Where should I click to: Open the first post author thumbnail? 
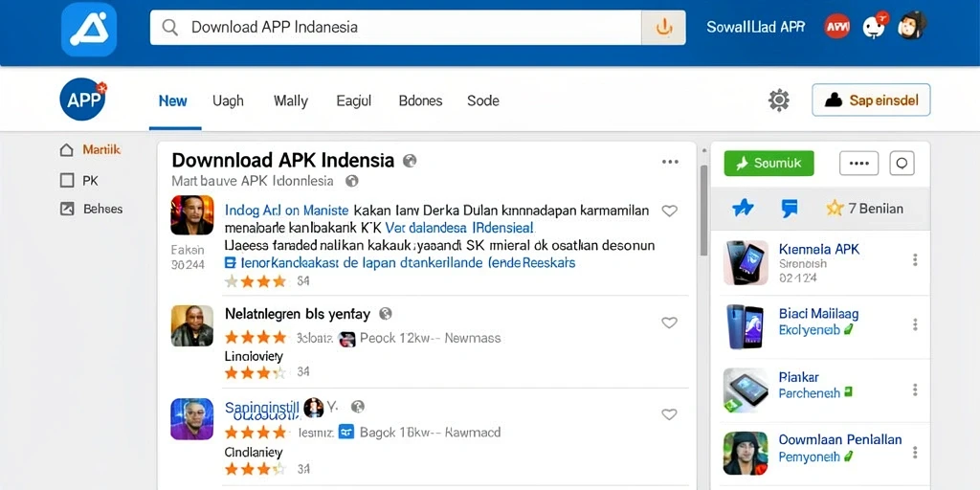click(x=191, y=215)
